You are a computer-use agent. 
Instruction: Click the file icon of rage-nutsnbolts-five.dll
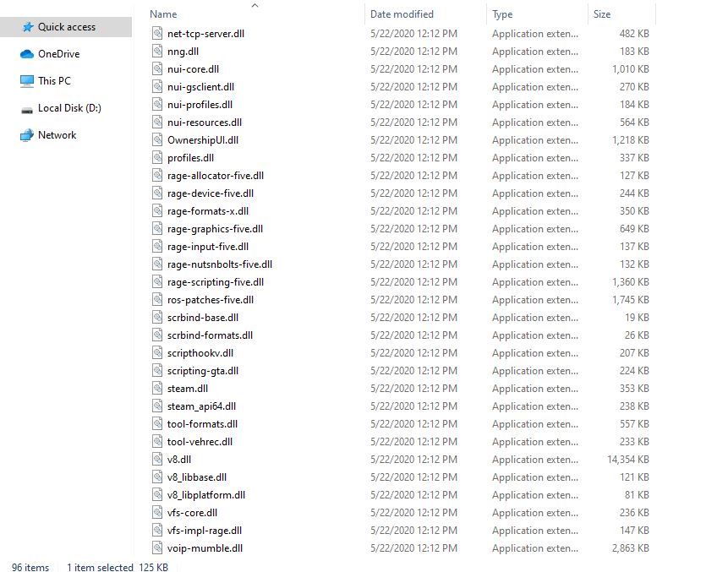pyautogui.click(x=157, y=264)
